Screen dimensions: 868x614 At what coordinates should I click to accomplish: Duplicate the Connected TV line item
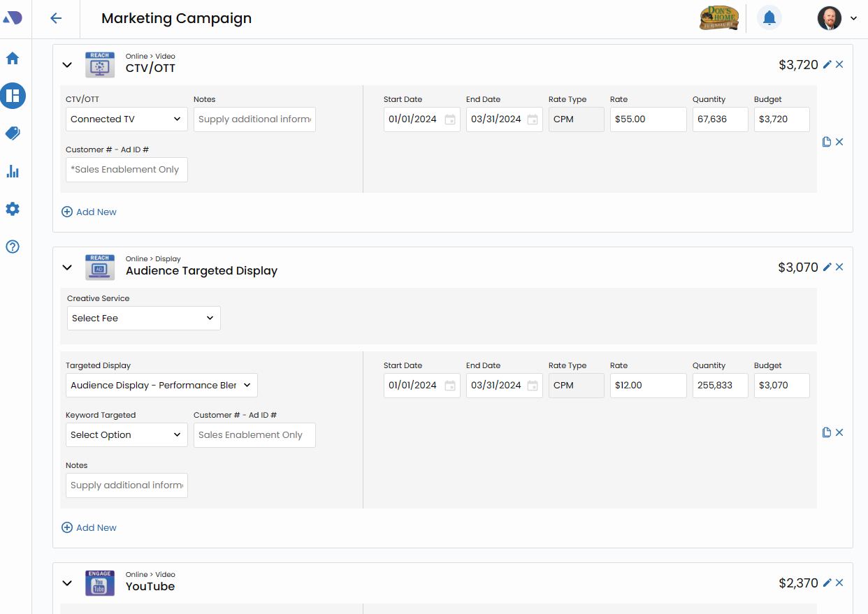coord(827,142)
